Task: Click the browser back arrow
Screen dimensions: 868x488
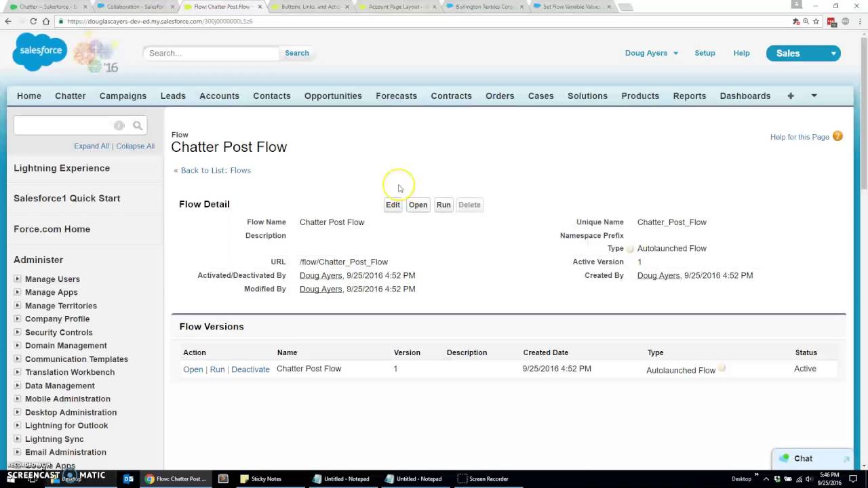Action: coord(8,21)
